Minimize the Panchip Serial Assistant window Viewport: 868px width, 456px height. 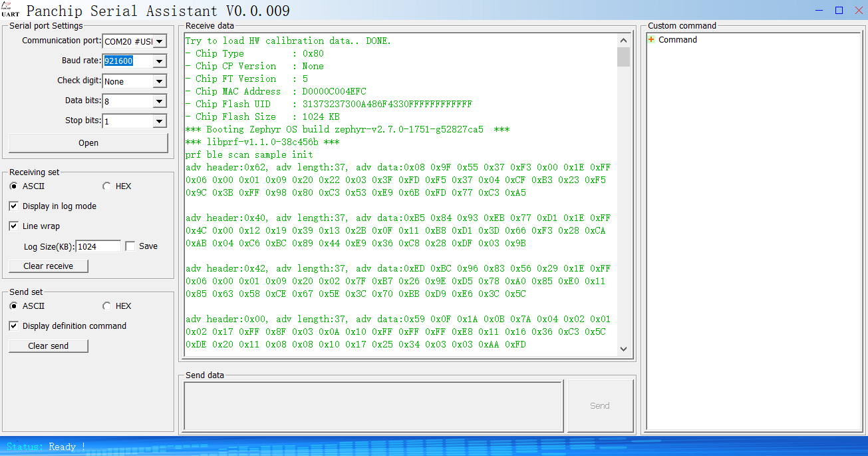(820, 10)
